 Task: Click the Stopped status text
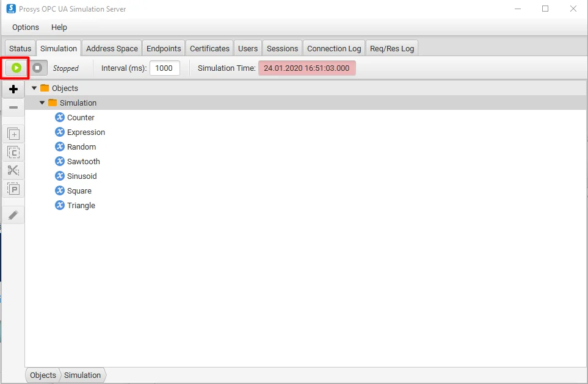tap(65, 68)
